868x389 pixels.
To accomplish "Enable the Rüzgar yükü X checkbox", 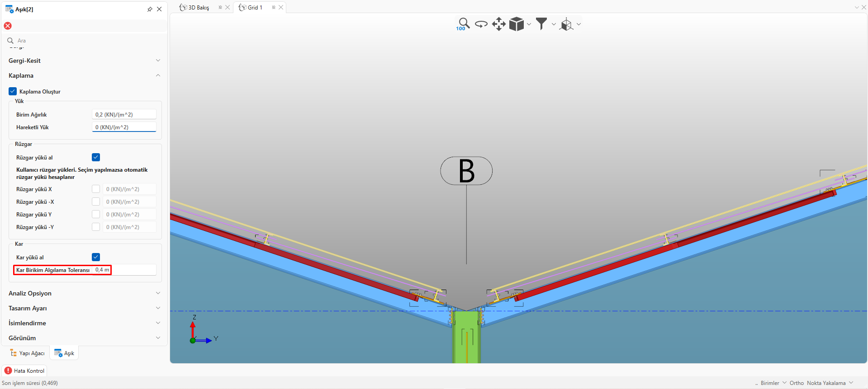I will 96,189.
